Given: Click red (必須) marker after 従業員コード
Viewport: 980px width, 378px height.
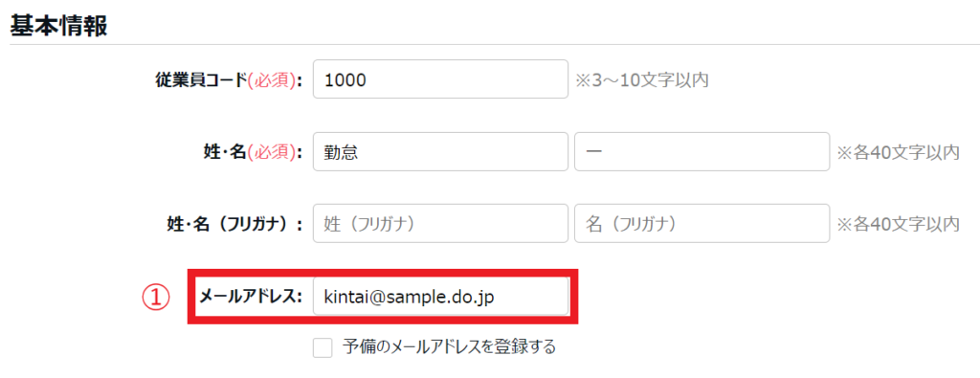Looking at the screenshot, I should [271, 80].
